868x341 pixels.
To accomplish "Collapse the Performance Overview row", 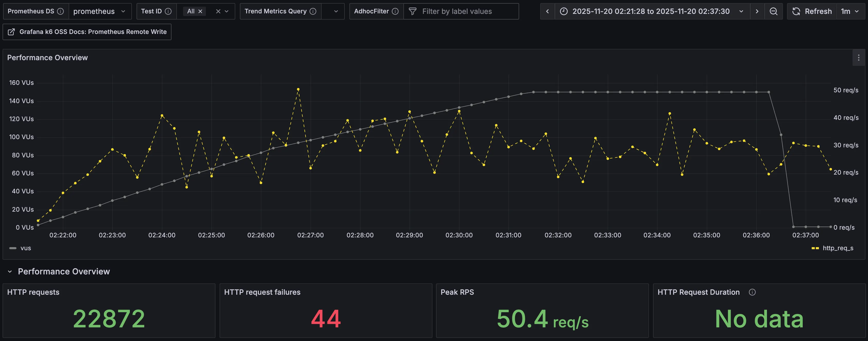I will tap(10, 272).
